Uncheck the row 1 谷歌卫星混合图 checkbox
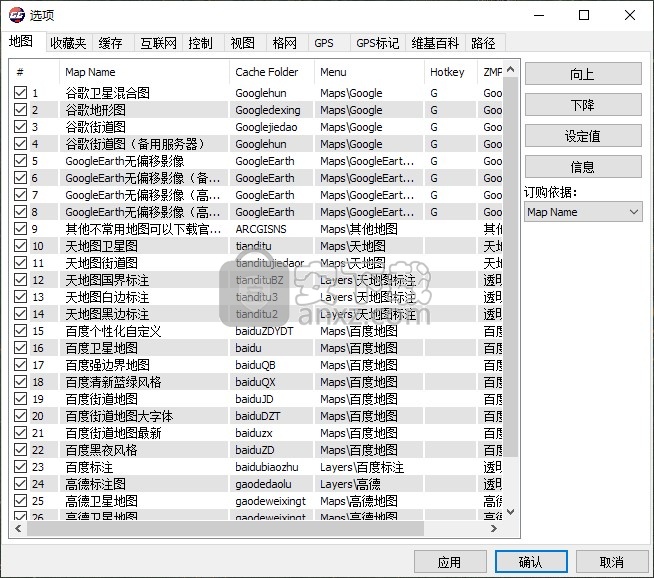The image size is (654, 578). (20, 93)
